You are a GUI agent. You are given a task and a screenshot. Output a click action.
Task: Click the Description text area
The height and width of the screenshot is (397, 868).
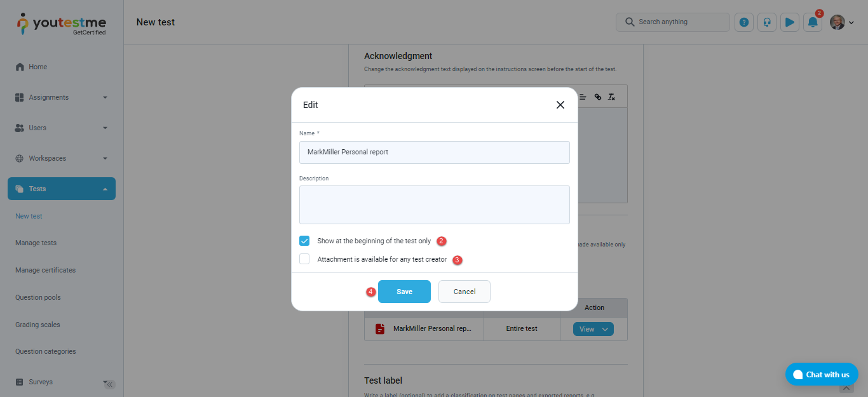[x=434, y=205]
